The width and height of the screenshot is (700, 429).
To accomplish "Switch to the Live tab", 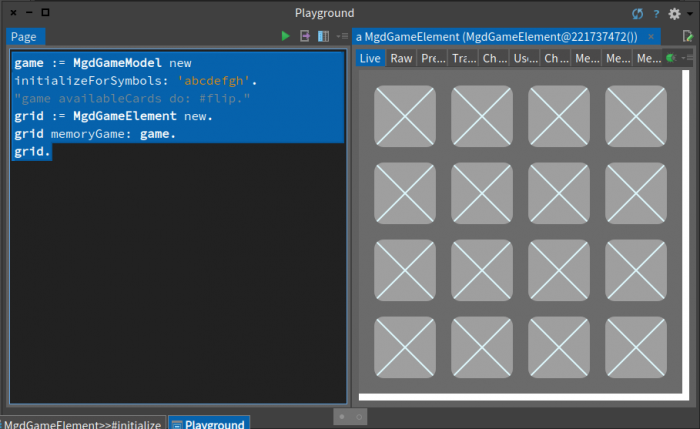I will pyautogui.click(x=370, y=58).
